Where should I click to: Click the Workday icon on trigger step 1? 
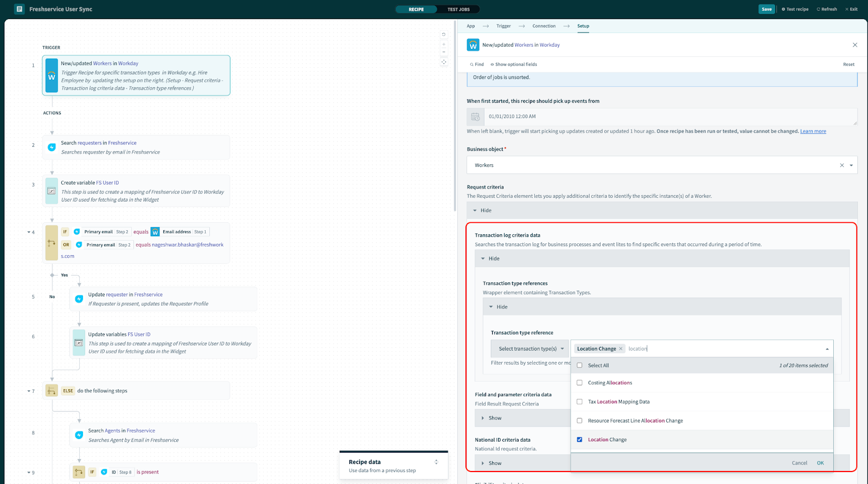tap(52, 75)
